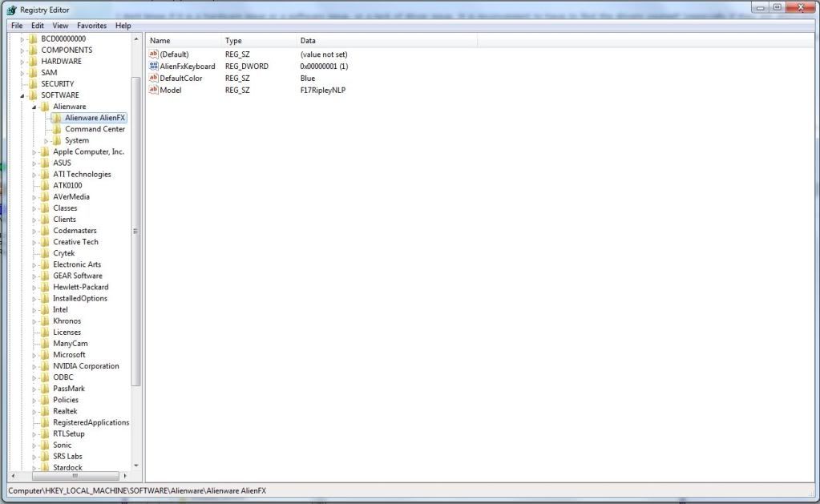
Task: Click the PassMark folder icon
Action: [x=45, y=389]
